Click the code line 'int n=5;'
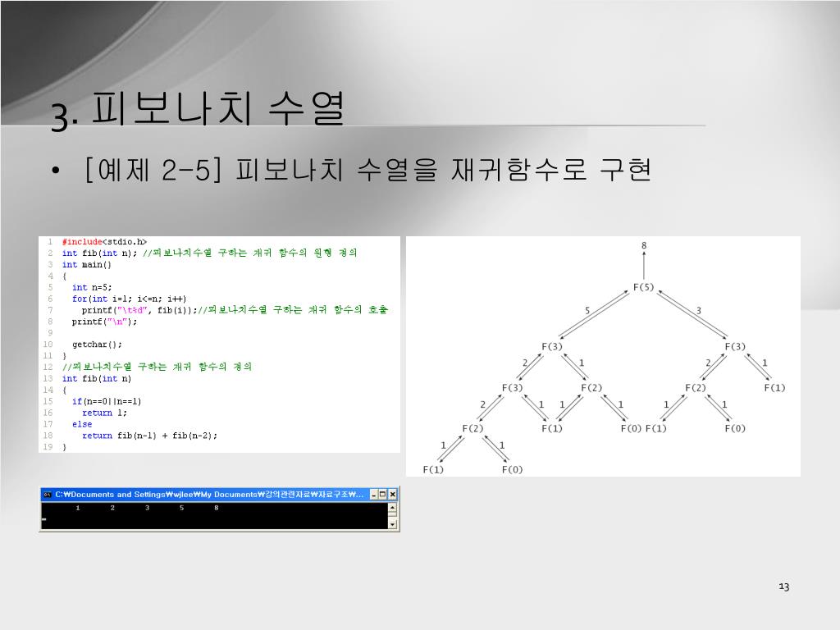Viewport: 840px width, 630px height. [92, 287]
